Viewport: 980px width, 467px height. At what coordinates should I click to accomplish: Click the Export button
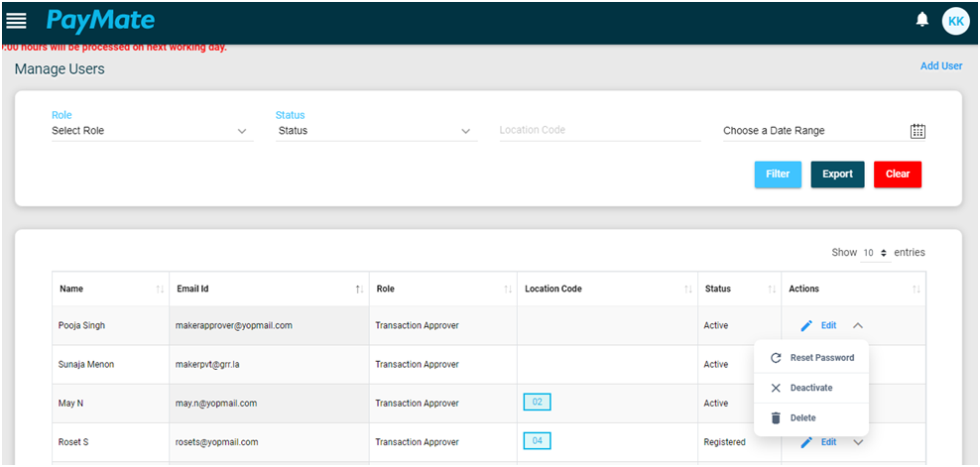(837, 175)
